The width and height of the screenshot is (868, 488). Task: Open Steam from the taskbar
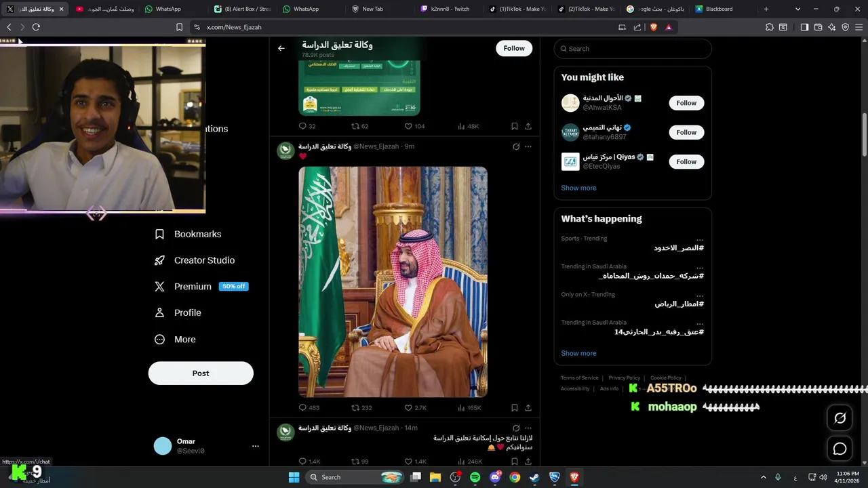[x=534, y=477]
